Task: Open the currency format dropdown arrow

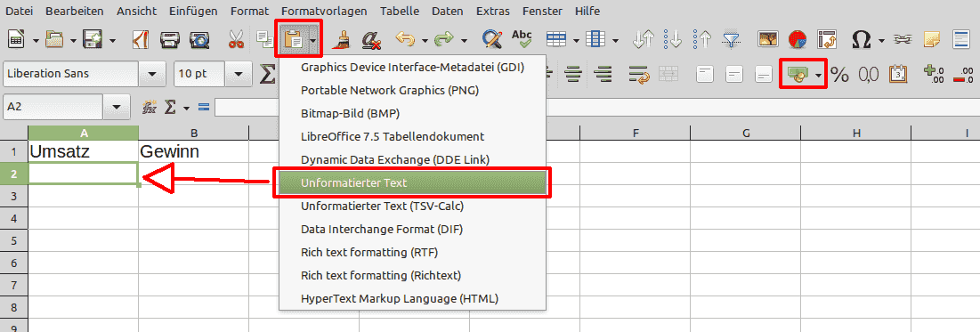Action: click(x=819, y=75)
